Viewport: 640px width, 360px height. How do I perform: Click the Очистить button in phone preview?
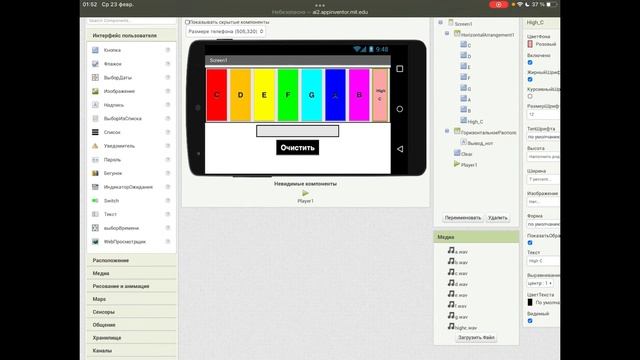[298, 148]
